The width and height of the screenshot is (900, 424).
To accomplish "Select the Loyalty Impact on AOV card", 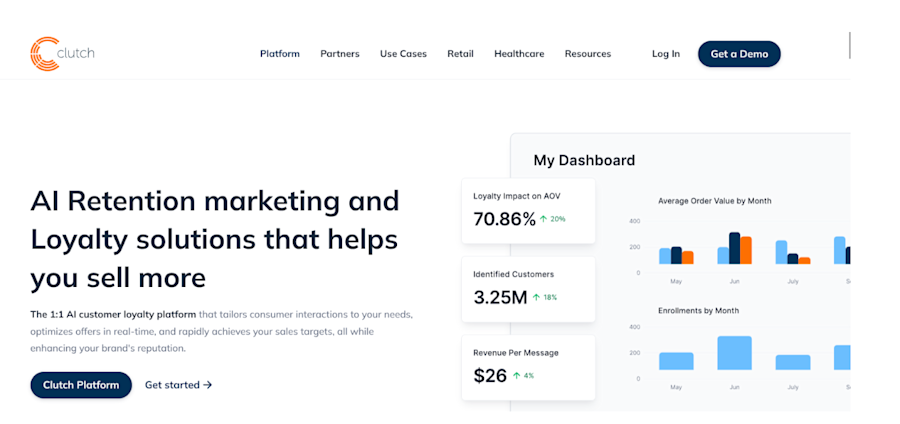I will [528, 211].
